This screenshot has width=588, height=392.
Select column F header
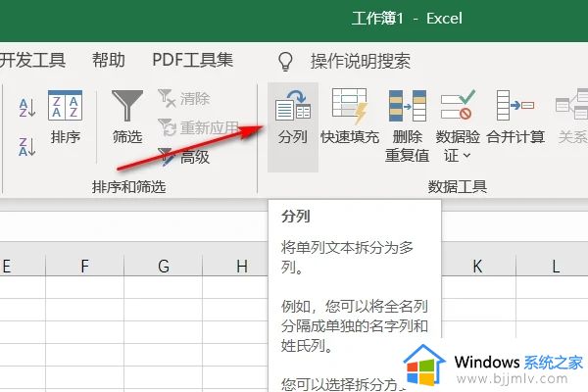click(x=84, y=266)
